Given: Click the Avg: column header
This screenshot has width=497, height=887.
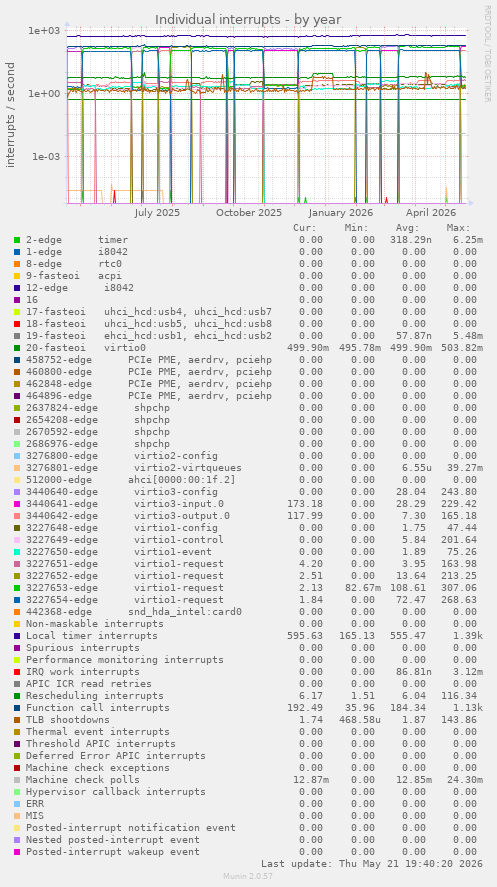Looking at the screenshot, I should tap(408, 228).
